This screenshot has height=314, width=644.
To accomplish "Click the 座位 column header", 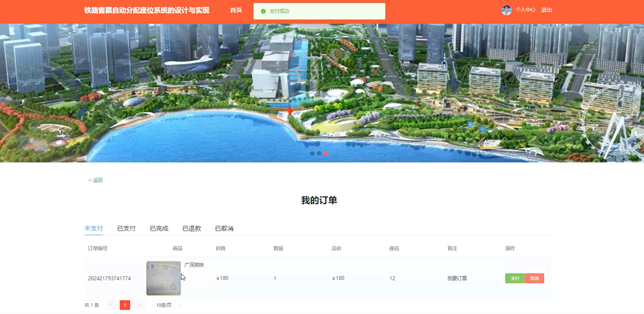I will tap(394, 248).
